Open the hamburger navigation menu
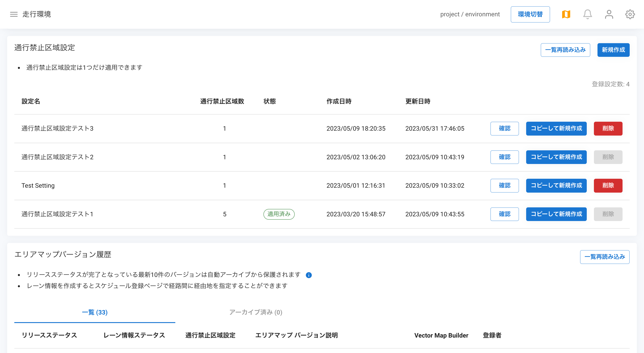Screen dimensions: 644x353 coord(14,14)
